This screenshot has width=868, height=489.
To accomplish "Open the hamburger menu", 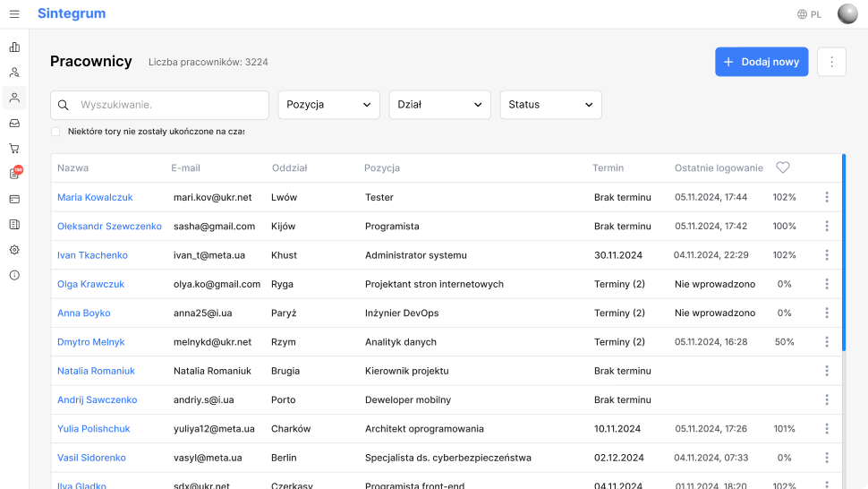I will (14, 13).
